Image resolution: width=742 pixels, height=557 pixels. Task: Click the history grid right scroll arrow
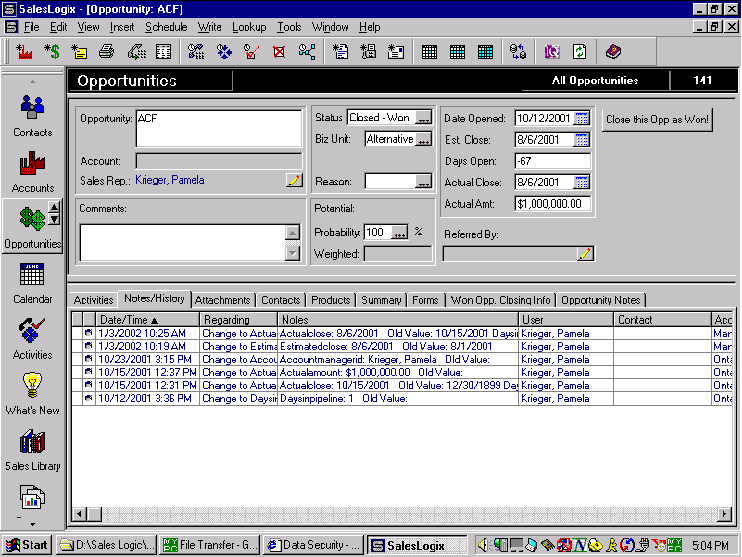tap(724, 514)
